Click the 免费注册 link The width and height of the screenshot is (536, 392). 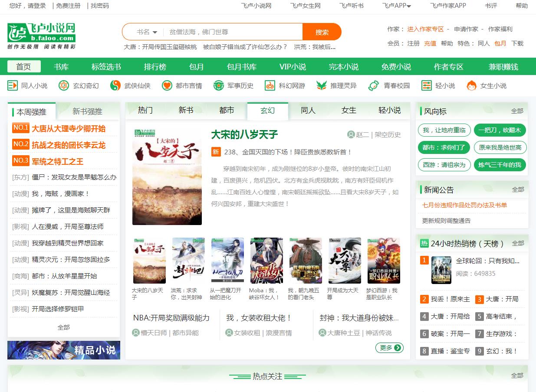coord(68,6)
